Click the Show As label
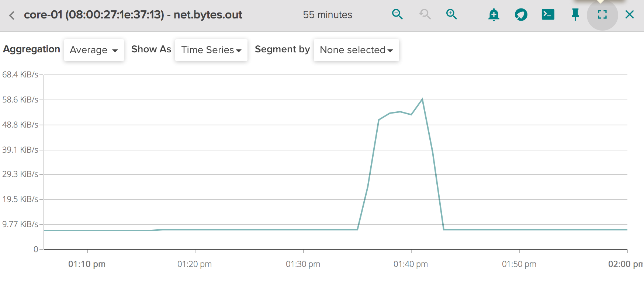Viewport: 644px width, 292px height. [x=151, y=49]
